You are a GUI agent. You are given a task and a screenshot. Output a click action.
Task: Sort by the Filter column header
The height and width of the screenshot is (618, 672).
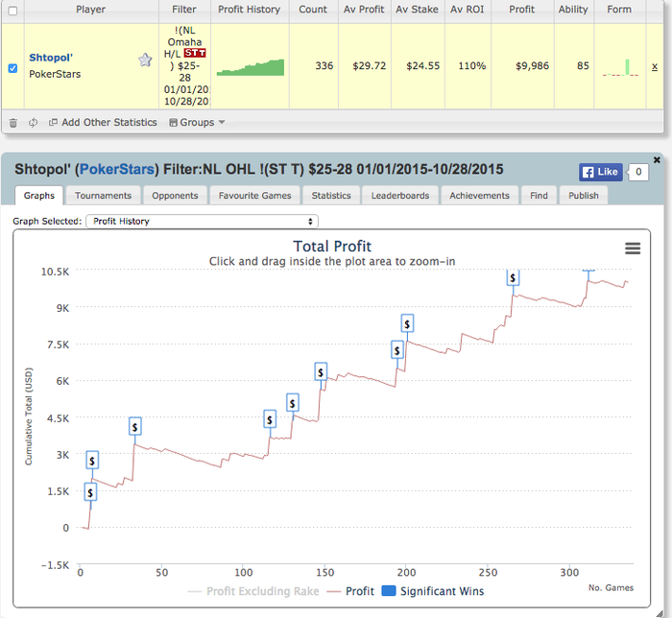tap(184, 10)
